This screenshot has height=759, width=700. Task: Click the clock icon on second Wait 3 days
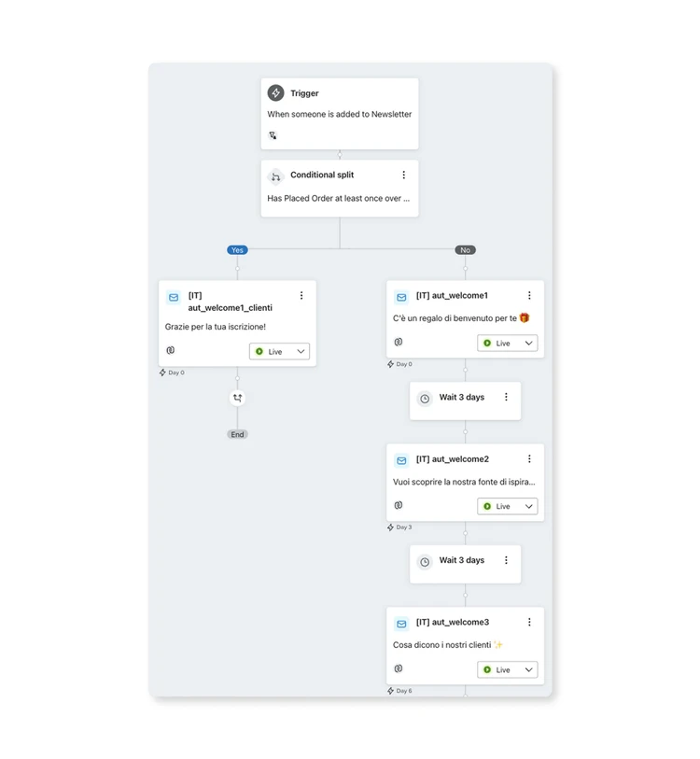click(x=425, y=562)
